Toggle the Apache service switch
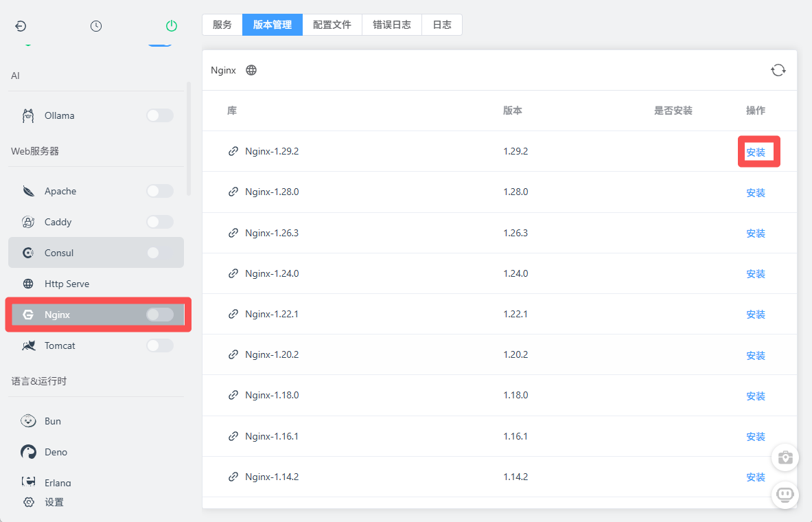Image resolution: width=812 pixels, height=522 pixels. coord(159,191)
